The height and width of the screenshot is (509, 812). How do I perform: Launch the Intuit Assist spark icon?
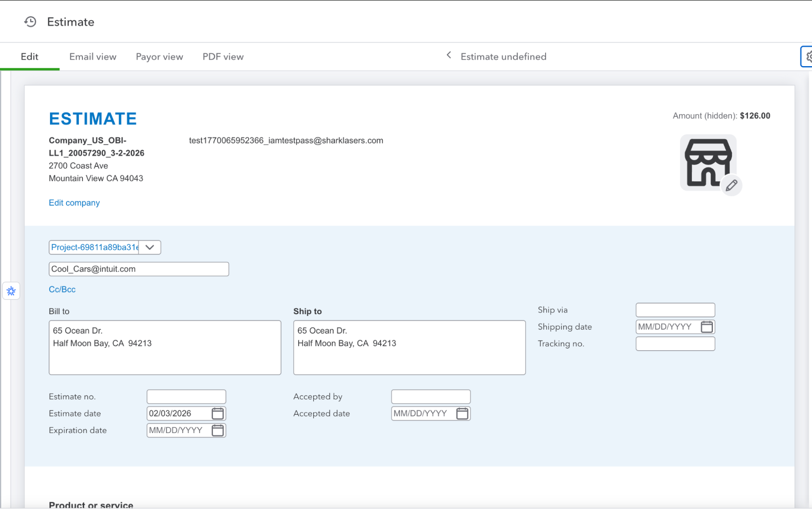point(11,291)
